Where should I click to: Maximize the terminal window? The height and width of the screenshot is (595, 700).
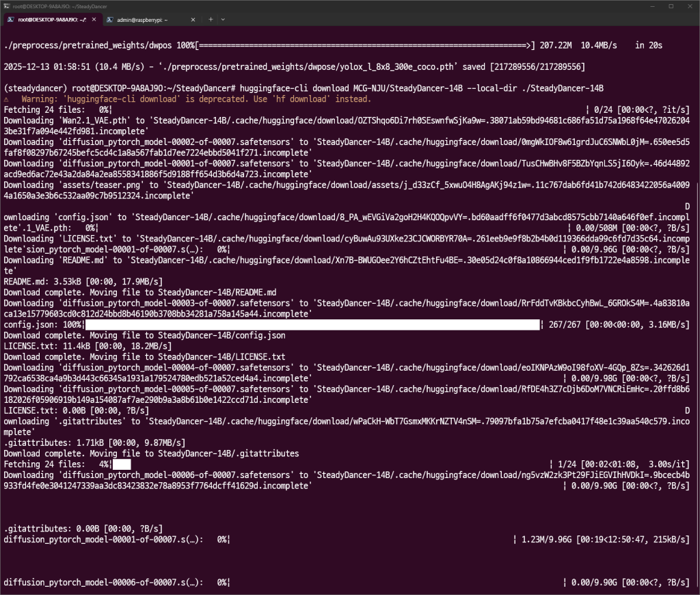click(671, 5)
